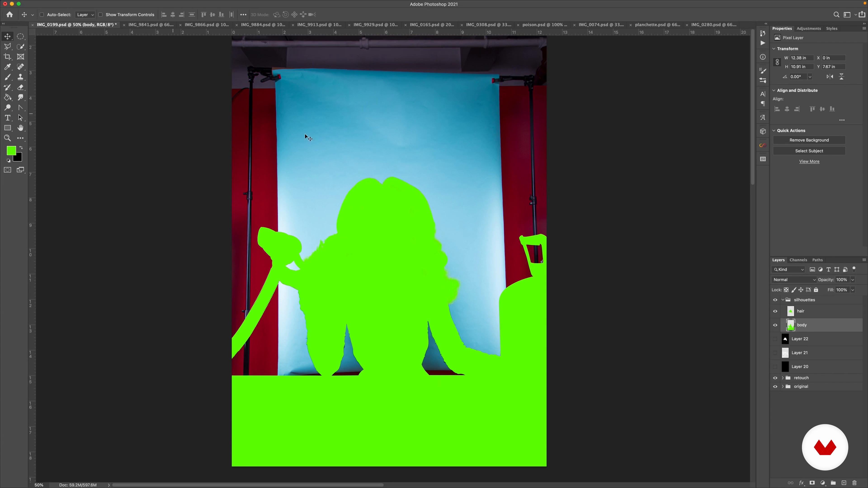
Task: Select the Eyedropper tool
Action: [7, 67]
